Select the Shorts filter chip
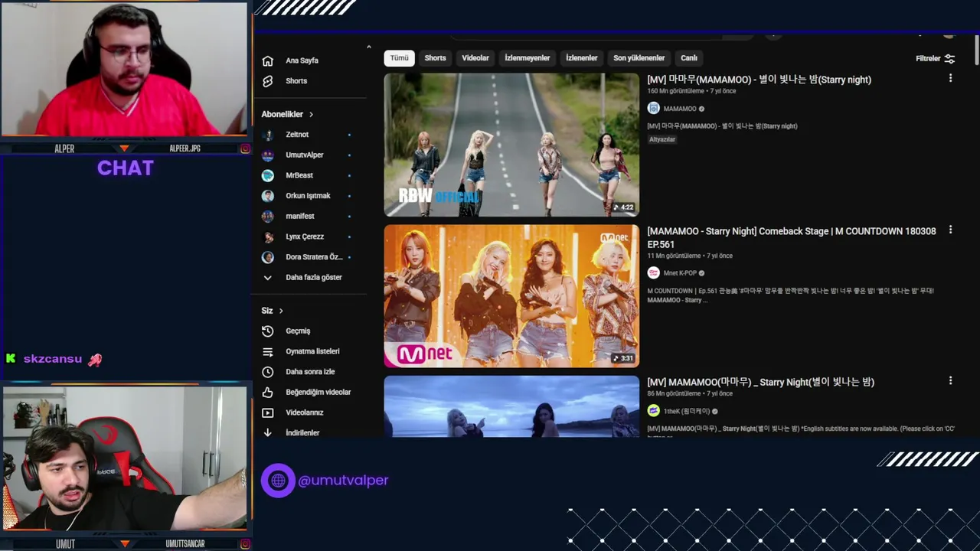The image size is (980, 551). [435, 58]
